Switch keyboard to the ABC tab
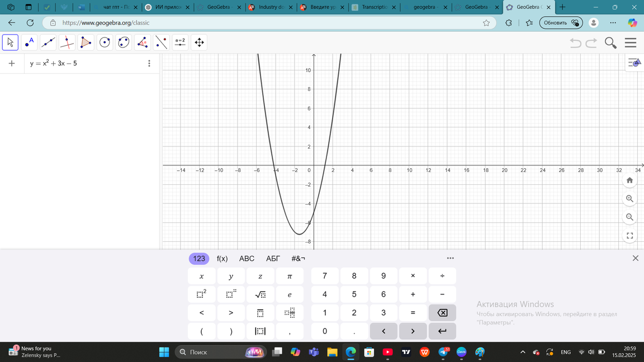Viewport: 644px width, 362px height. (247, 259)
